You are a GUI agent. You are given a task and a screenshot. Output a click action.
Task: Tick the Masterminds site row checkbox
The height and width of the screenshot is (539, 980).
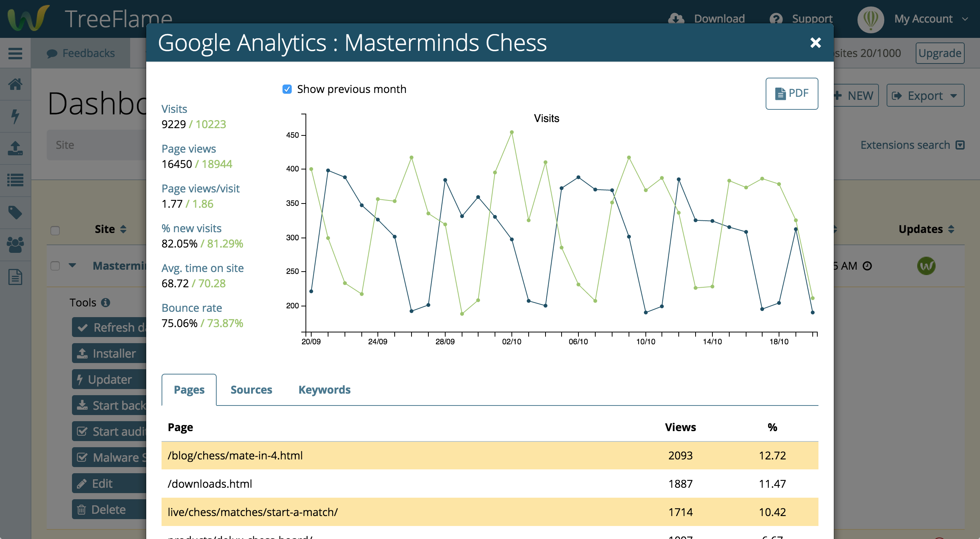(x=55, y=265)
